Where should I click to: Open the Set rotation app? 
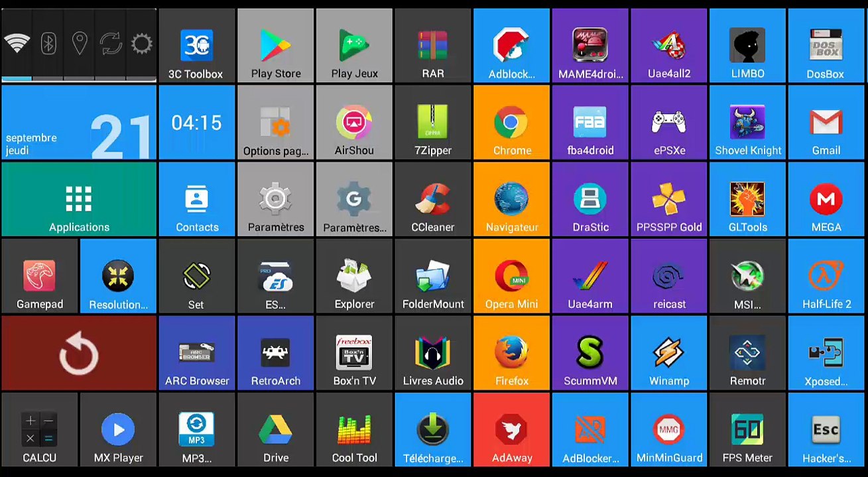point(197,276)
